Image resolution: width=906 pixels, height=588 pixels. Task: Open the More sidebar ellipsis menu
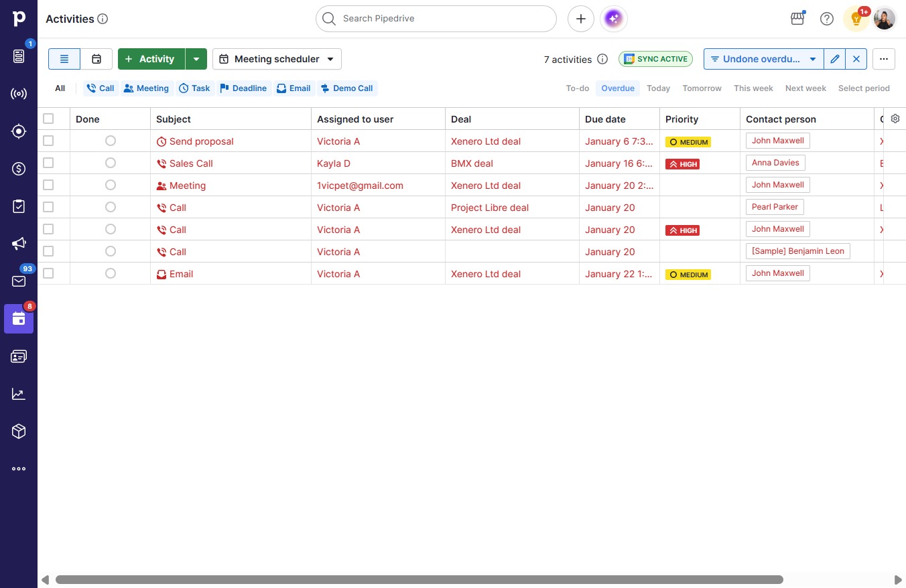coord(19,469)
